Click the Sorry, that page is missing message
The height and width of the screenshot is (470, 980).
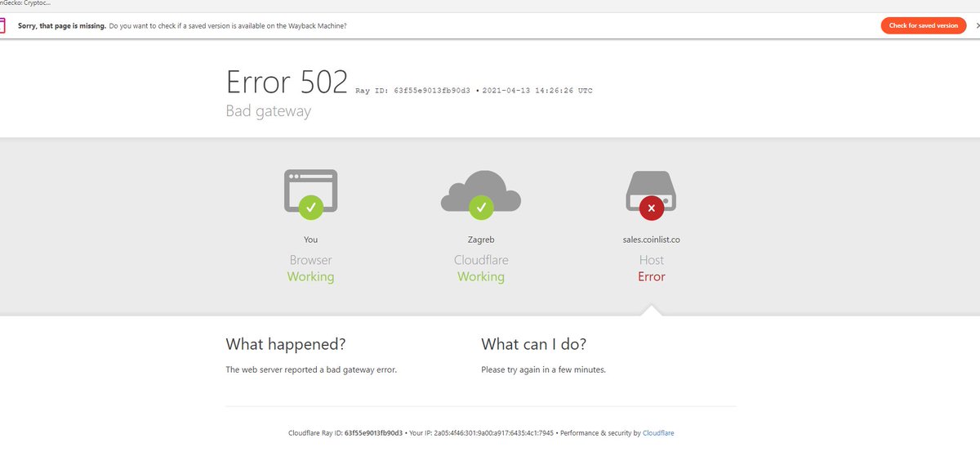click(x=62, y=25)
